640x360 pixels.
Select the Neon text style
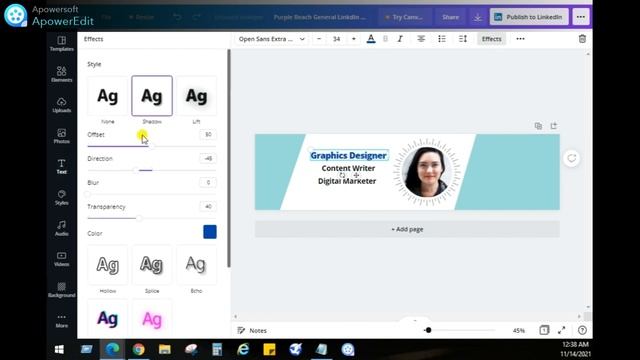coord(152,319)
